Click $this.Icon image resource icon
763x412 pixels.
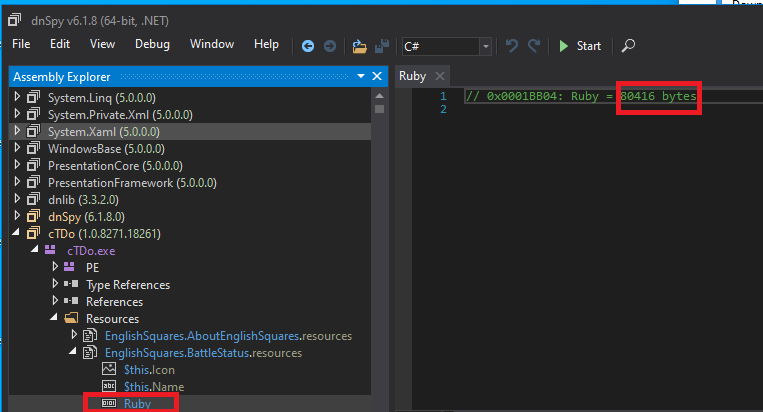pyautogui.click(x=109, y=369)
